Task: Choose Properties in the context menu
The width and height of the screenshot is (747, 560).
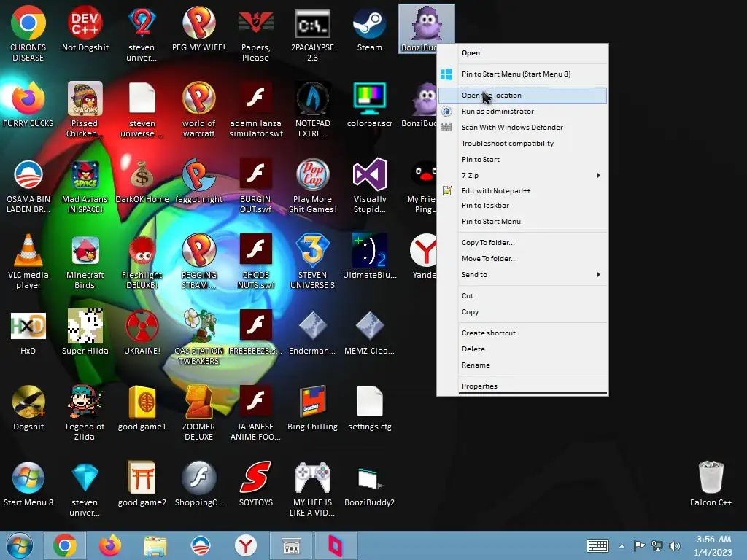Action: (x=522, y=386)
